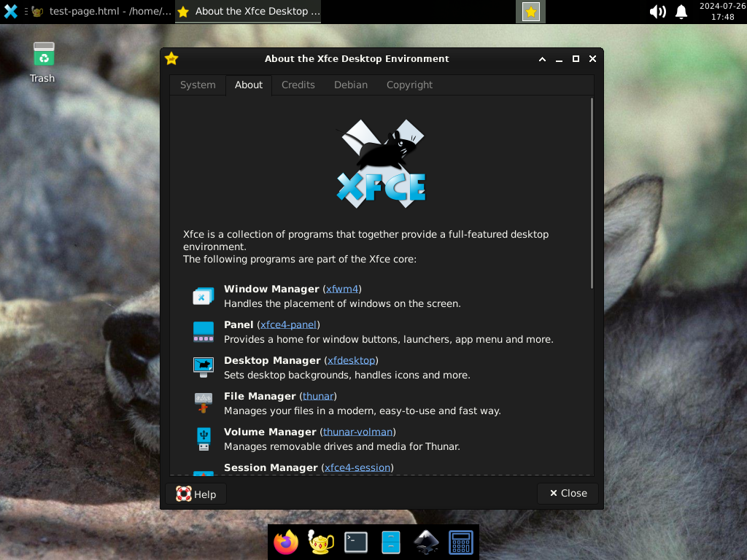The image size is (747, 560).
Task: Open the Debian tab
Action: point(350,85)
